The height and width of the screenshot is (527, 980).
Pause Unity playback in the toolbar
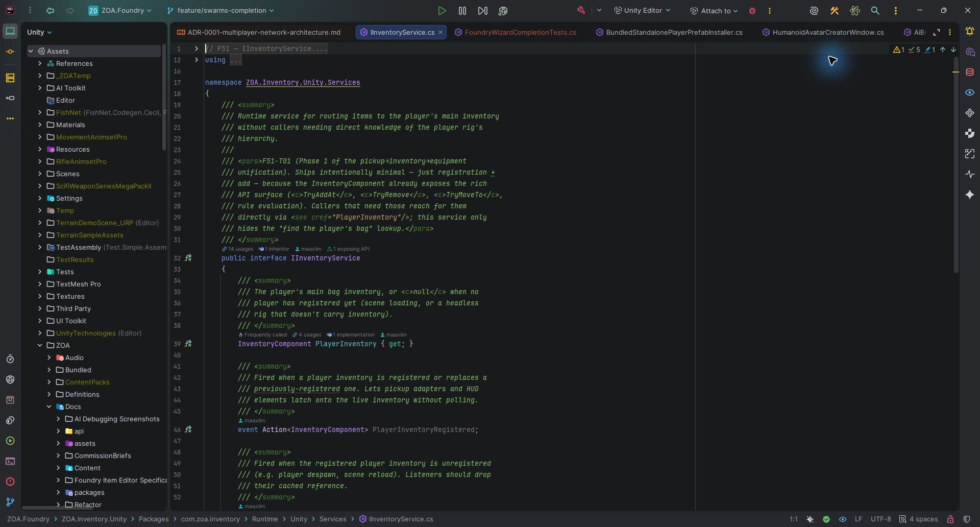click(462, 10)
